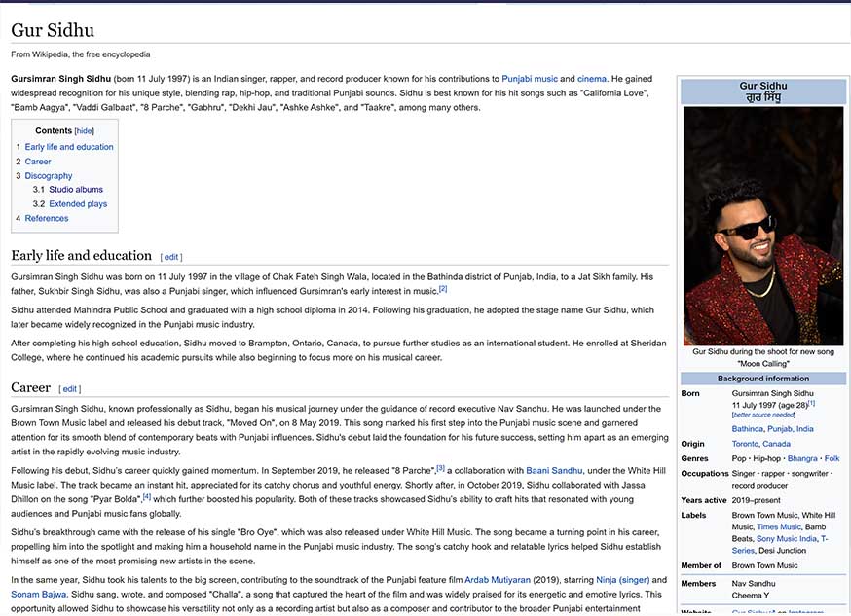
Task: Open the Toronto origin link
Action: tap(745, 444)
